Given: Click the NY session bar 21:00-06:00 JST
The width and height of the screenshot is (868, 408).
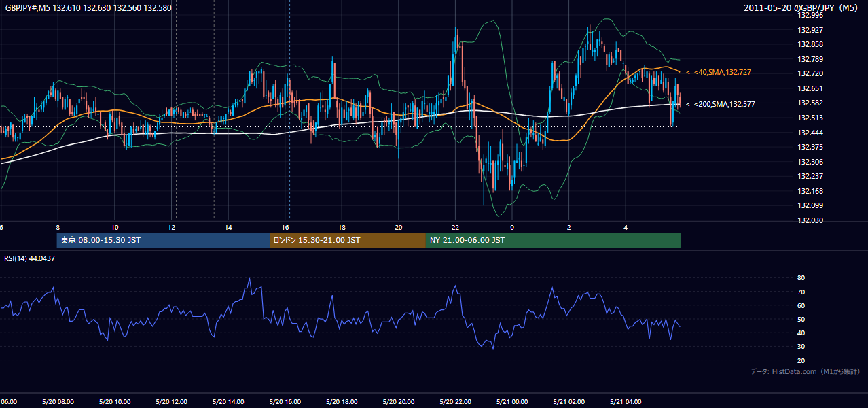Looking at the screenshot, I should point(554,240).
